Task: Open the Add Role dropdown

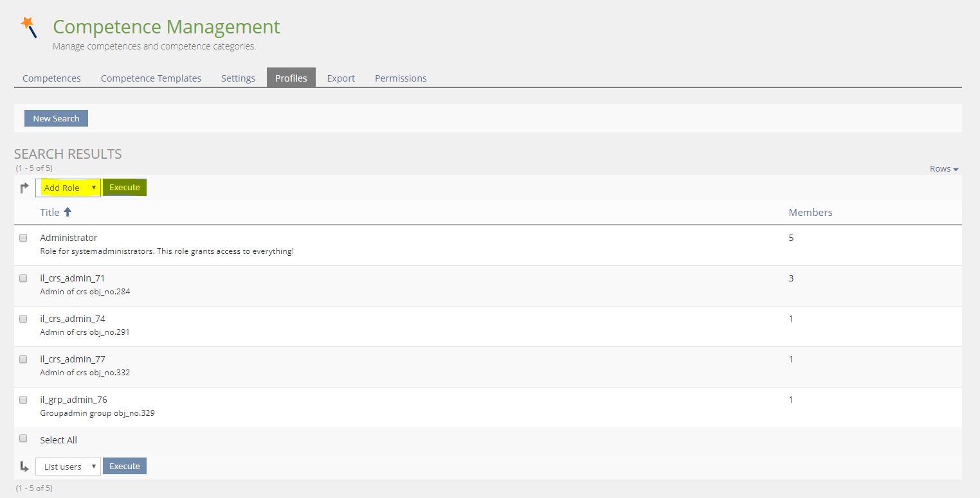Action: (x=68, y=188)
